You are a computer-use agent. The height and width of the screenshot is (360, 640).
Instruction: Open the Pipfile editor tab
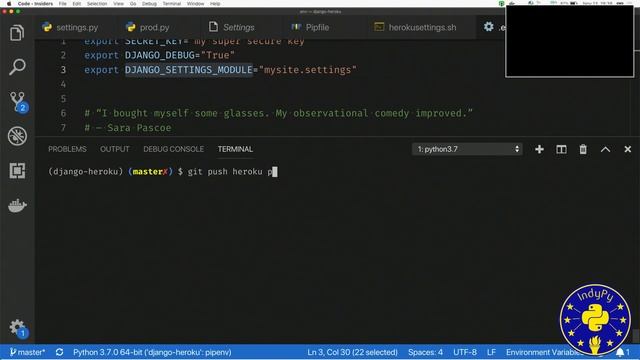pos(310,27)
